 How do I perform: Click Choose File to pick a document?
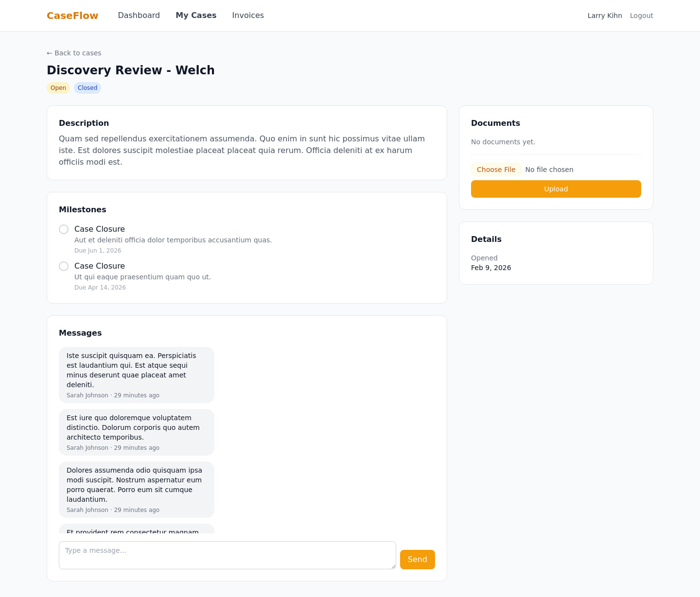496,170
